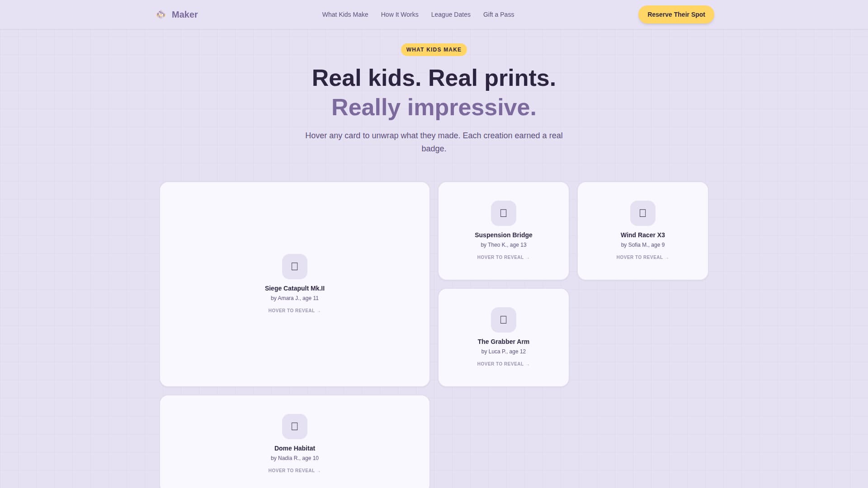
Task: Click the Maker brand name
Action: point(185,14)
